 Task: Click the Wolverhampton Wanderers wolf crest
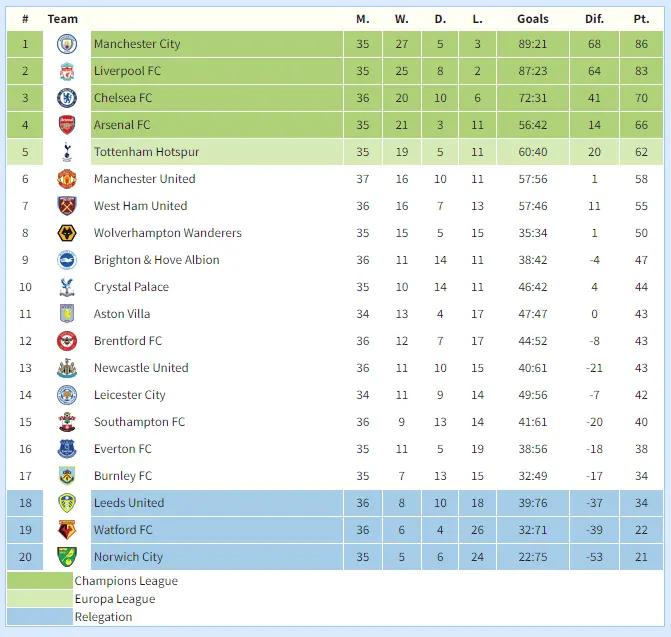click(67, 233)
